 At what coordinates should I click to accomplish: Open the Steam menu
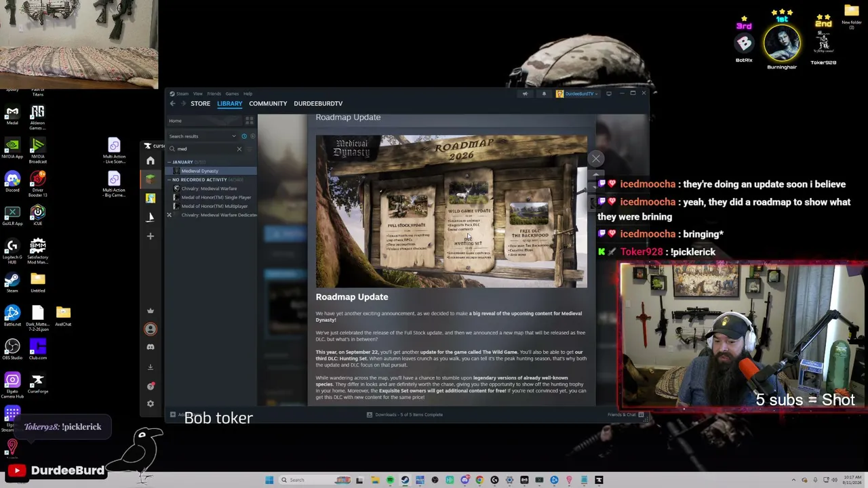coord(182,94)
